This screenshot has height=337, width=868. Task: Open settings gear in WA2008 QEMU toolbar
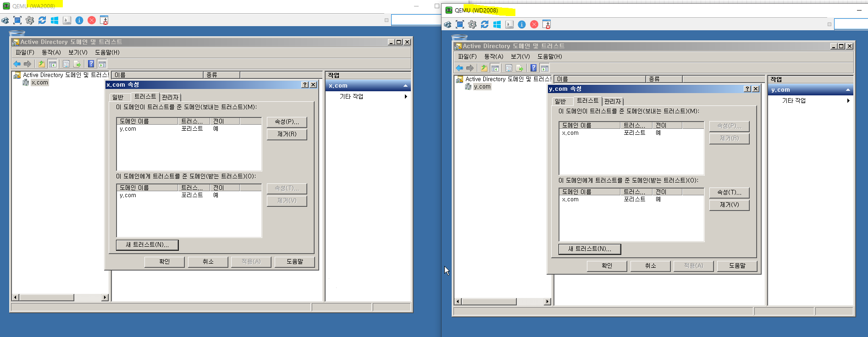30,20
